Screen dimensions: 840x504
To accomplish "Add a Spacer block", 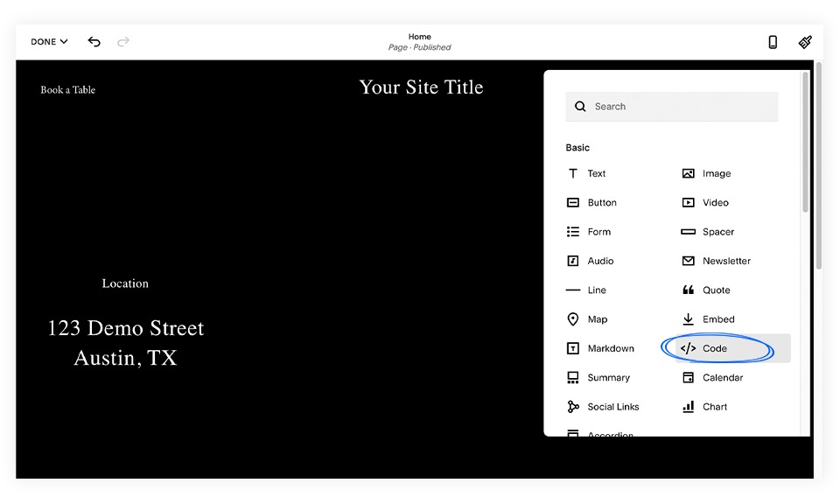I will pyautogui.click(x=717, y=231).
